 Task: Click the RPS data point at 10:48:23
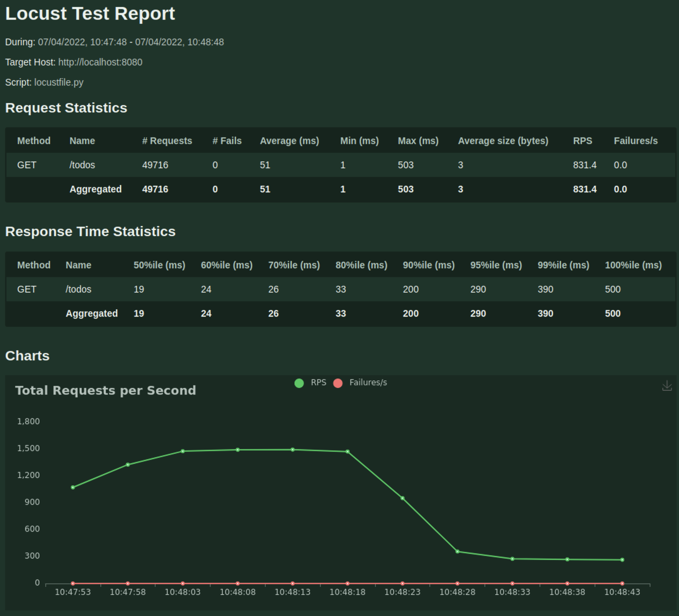click(x=402, y=498)
